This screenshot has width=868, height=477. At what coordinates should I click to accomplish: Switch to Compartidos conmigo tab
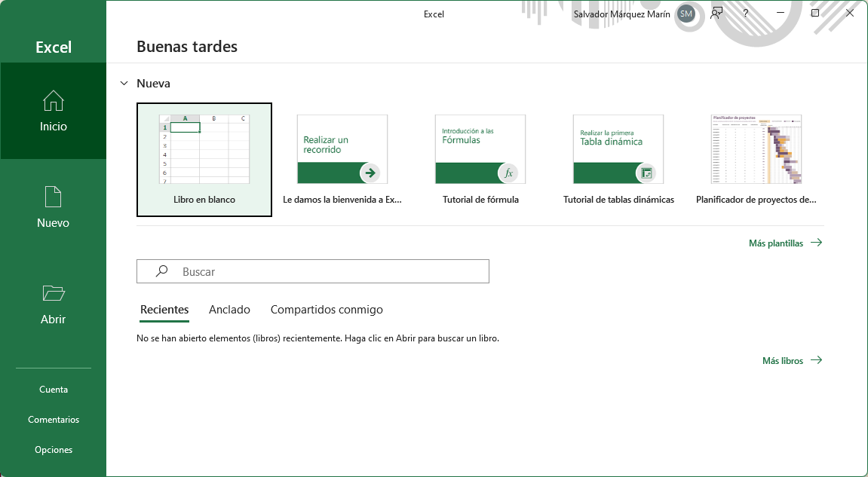(x=327, y=310)
